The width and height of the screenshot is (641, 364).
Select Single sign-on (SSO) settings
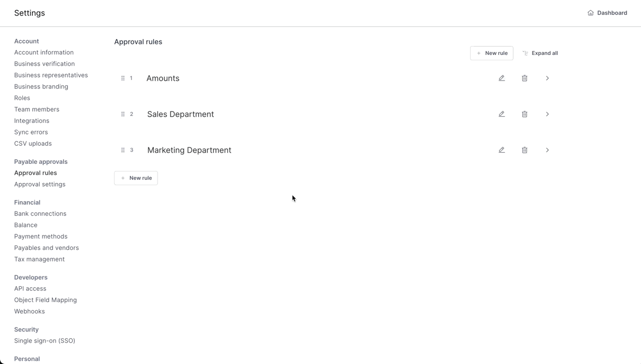point(44,341)
